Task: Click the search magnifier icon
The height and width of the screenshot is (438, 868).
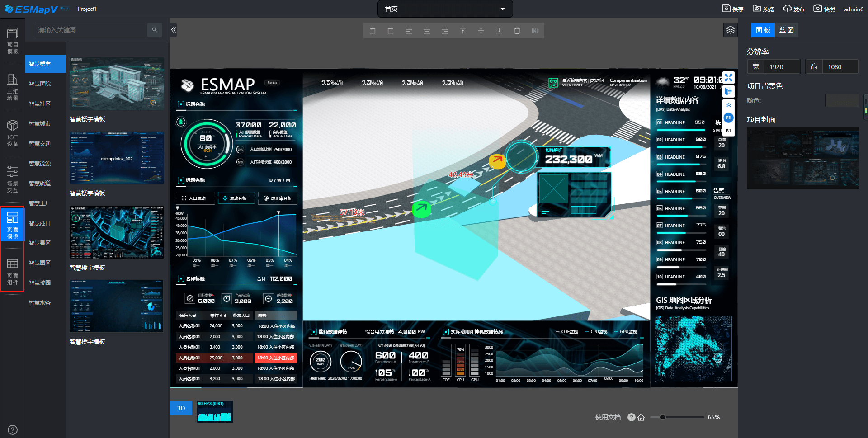Action: 155,30
